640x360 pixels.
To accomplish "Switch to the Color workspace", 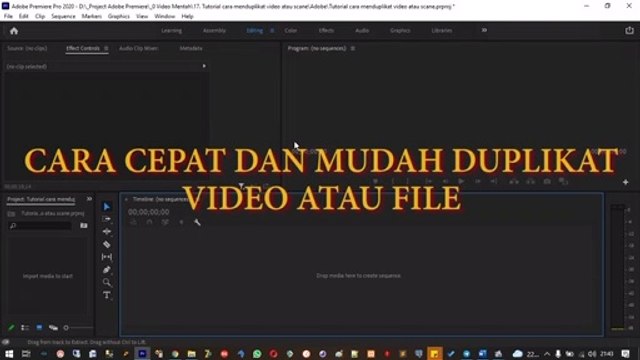I will click(x=291, y=31).
